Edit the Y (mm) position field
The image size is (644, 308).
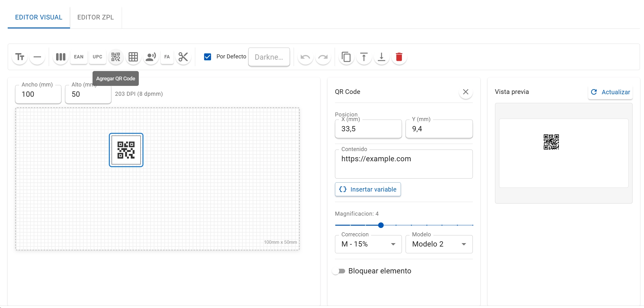(x=439, y=129)
